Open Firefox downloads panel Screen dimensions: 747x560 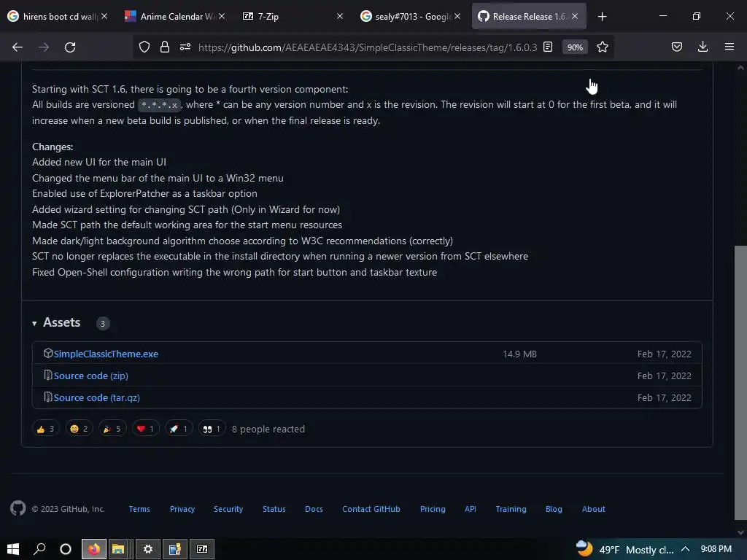[x=703, y=47]
